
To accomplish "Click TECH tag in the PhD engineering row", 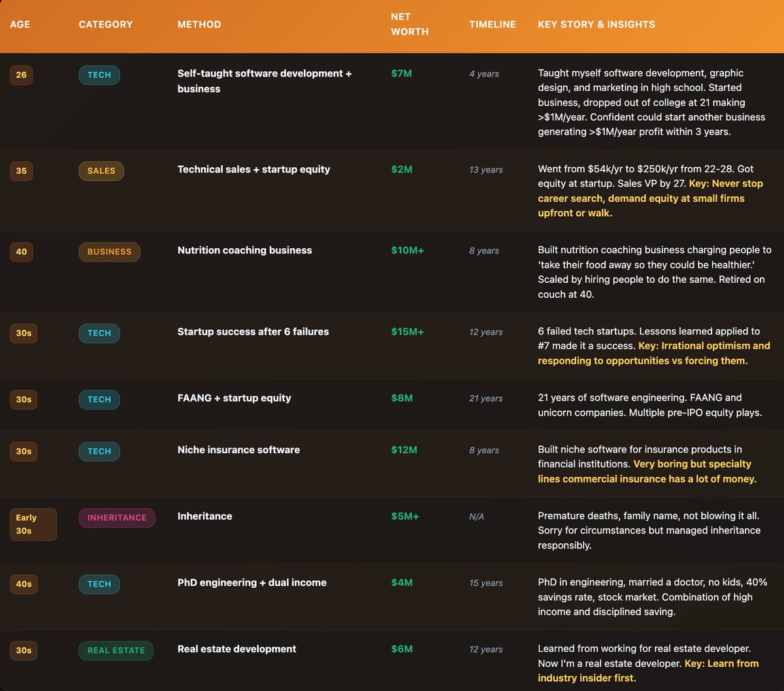I will (x=99, y=584).
